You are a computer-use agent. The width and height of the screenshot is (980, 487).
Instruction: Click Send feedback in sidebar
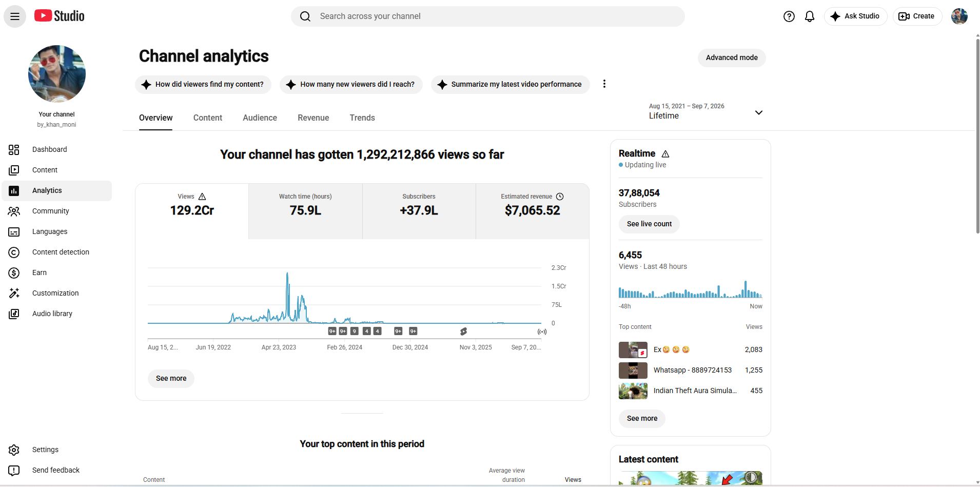click(57, 470)
